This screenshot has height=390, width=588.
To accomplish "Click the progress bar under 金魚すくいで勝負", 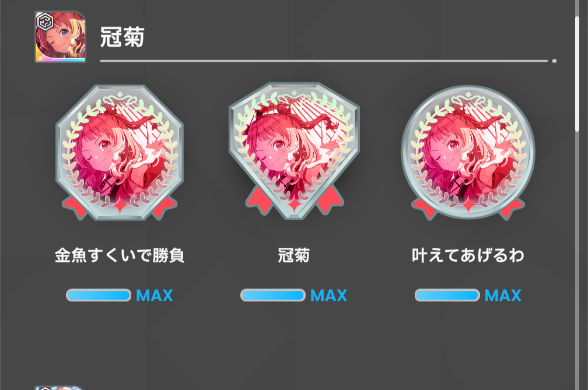I will 99,295.
